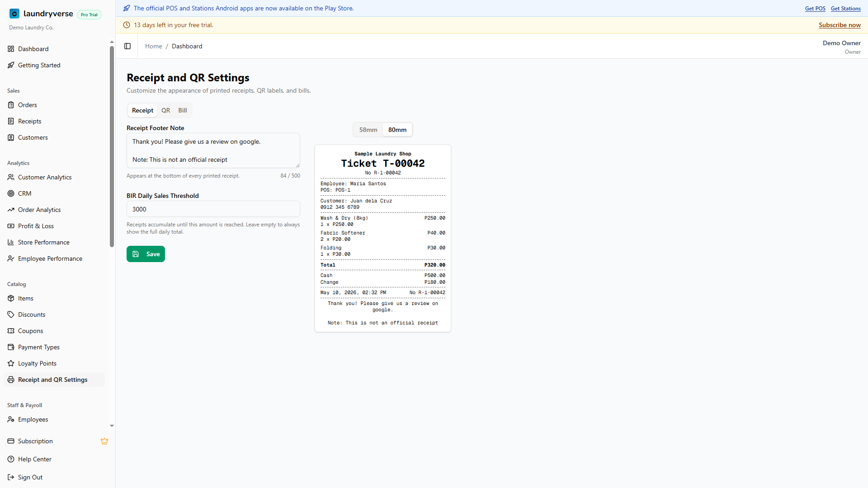Click the sidebar scrollbar thumb
868x488 pixels.
click(x=112, y=146)
